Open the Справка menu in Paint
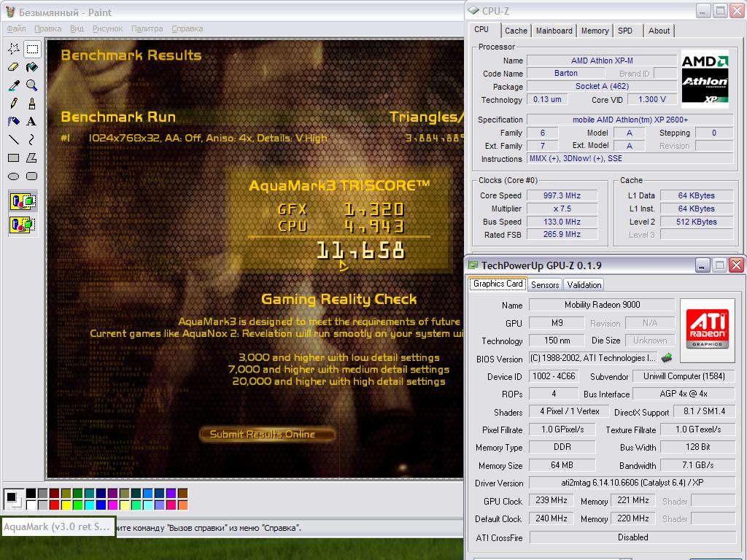 pyautogui.click(x=187, y=28)
